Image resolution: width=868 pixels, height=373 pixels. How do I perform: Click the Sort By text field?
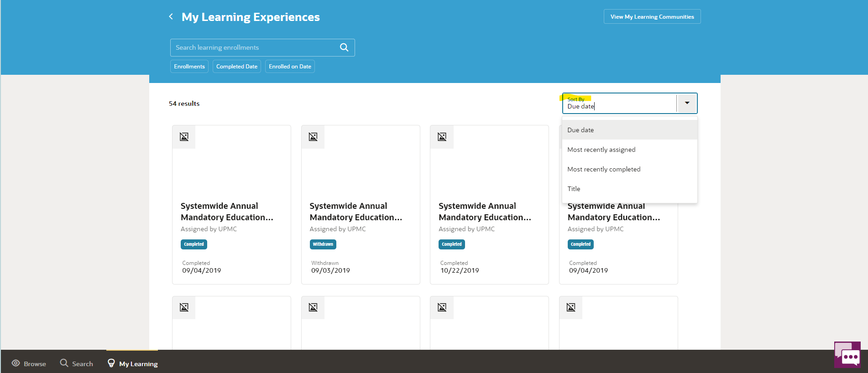pyautogui.click(x=620, y=104)
